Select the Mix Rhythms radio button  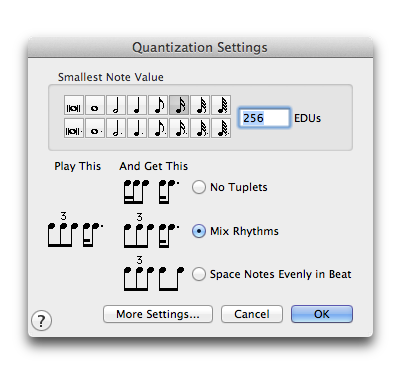(x=199, y=231)
